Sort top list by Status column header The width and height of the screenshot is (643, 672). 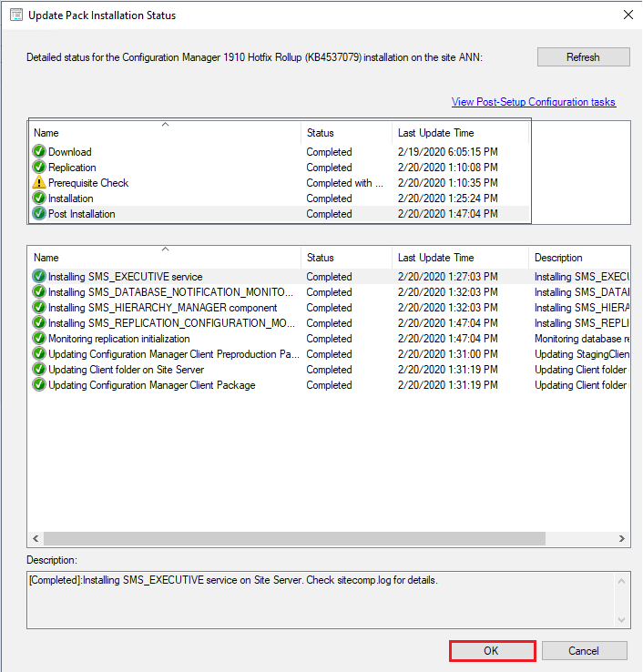coord(346,133)
